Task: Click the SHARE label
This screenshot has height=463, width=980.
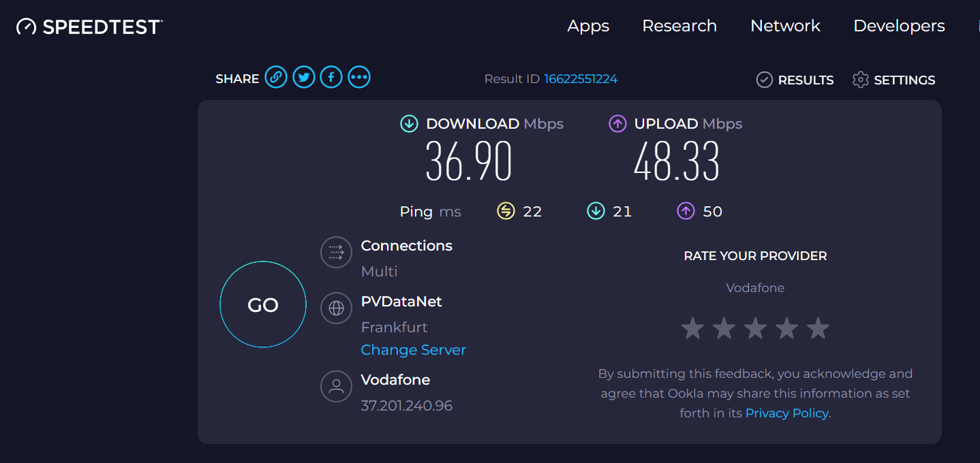Action: [237, 79]
